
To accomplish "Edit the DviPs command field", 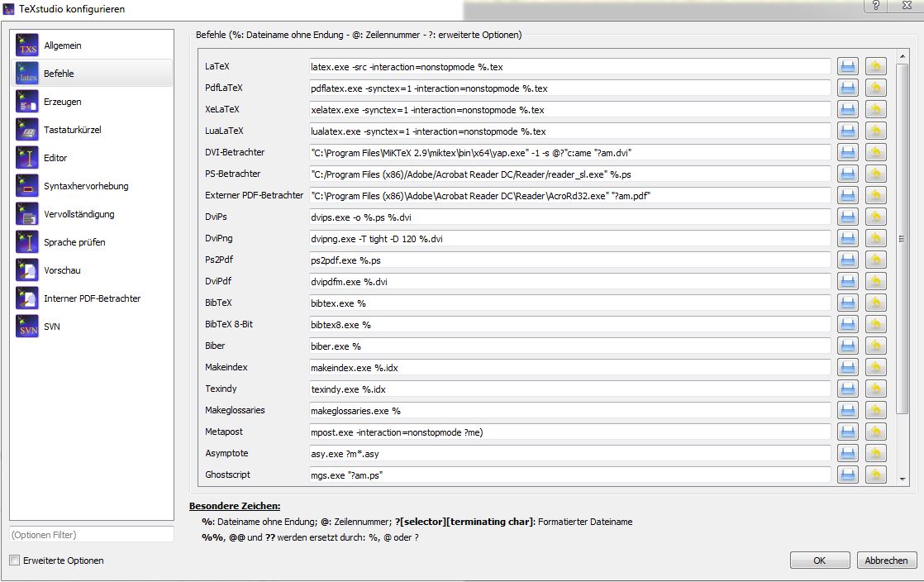I will tap(569, 217).
